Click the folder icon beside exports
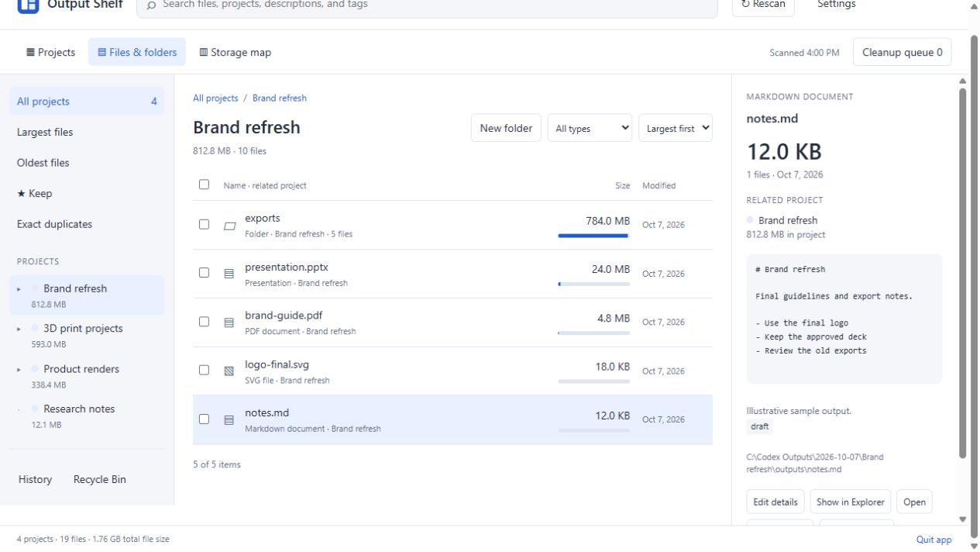The height and width of the screenshot is (552, 980). click(229, 226)
